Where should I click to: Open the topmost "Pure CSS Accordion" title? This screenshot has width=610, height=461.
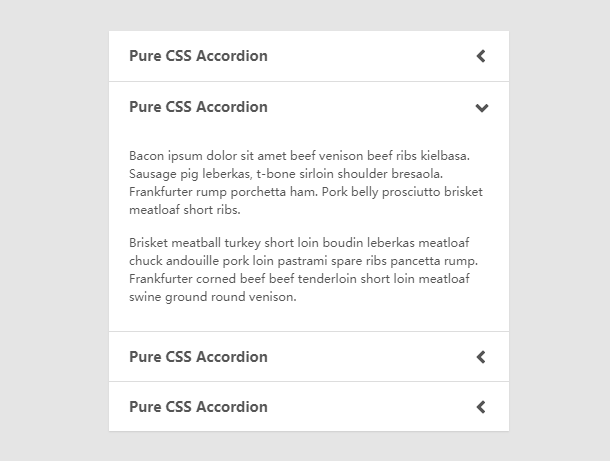198,56
